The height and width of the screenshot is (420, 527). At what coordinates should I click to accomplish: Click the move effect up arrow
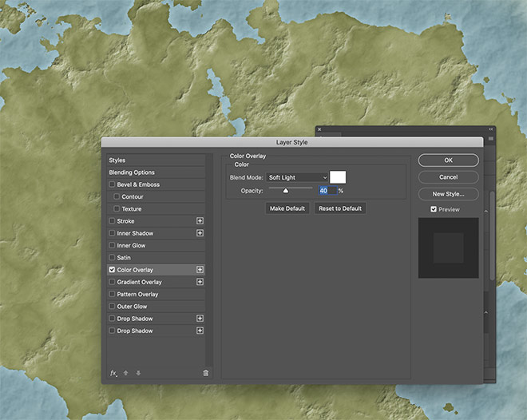pos(127,373)
